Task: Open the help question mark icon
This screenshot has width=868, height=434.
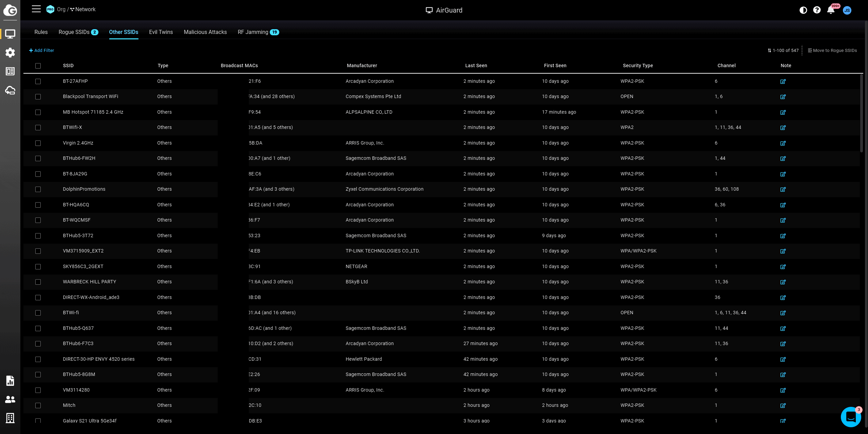Action: coord(817,10)
